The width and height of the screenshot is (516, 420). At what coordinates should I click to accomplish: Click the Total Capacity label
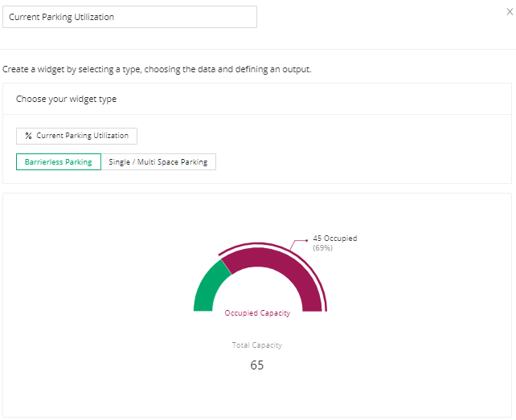(257, 345)
